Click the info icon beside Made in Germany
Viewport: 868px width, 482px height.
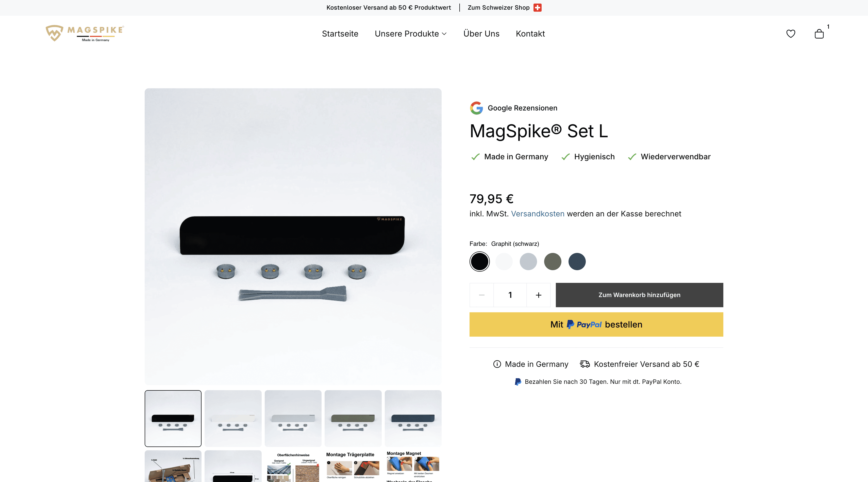(497, 364)
